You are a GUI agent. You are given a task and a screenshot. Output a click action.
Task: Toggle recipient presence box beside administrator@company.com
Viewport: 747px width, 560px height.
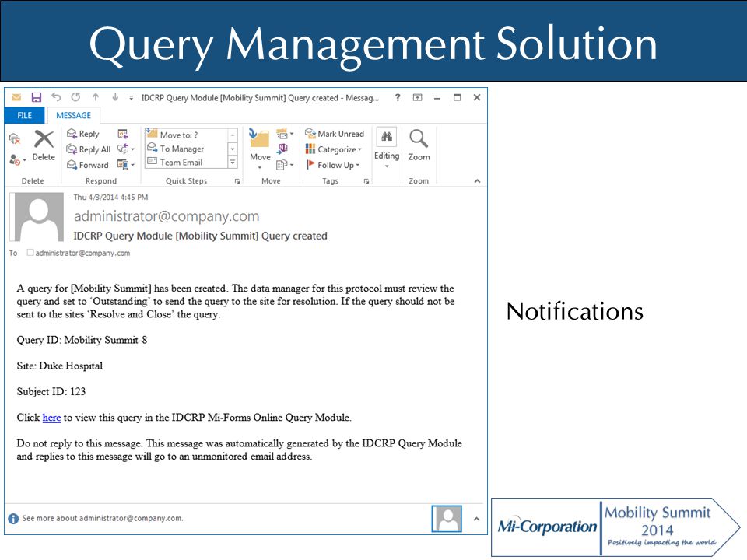click(x=30, y=252)
